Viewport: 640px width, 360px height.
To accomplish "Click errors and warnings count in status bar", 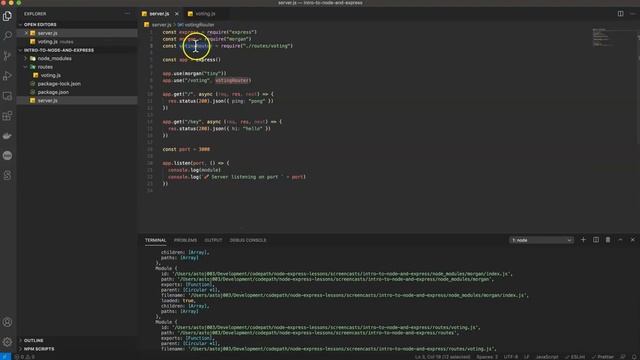I will 24,357.
